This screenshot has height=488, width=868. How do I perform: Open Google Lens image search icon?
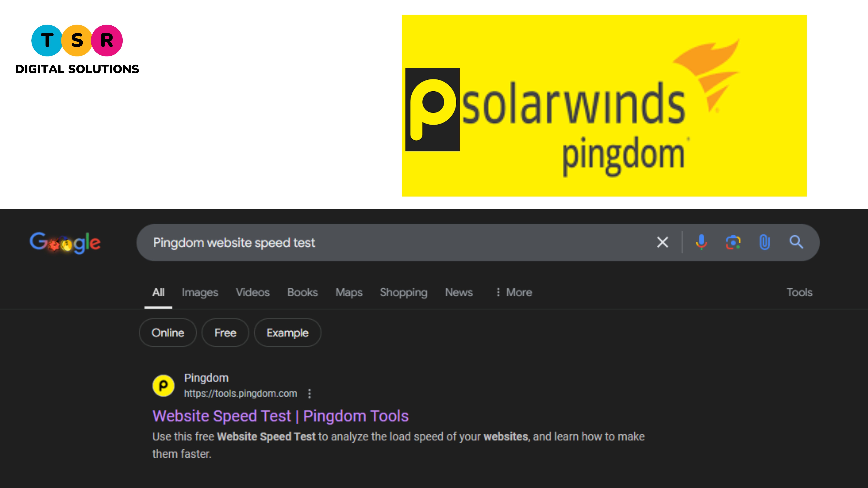(x=733, y=242)
